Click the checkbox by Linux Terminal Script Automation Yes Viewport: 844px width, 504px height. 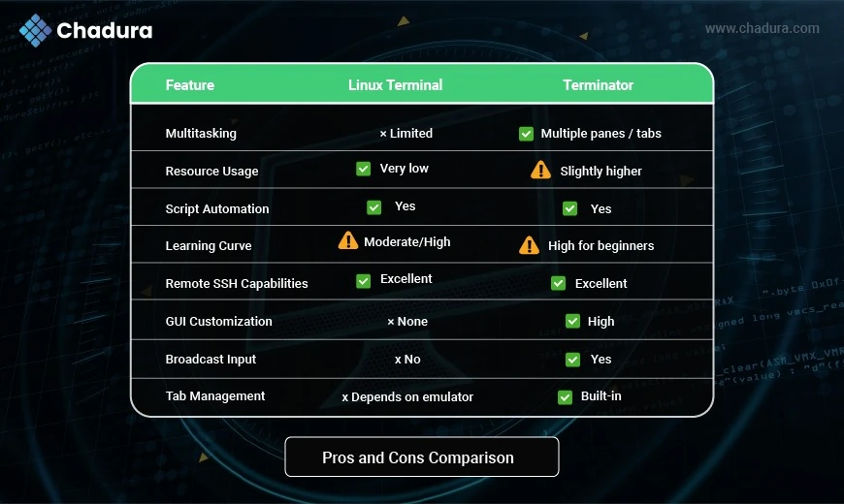click(374, 207)
